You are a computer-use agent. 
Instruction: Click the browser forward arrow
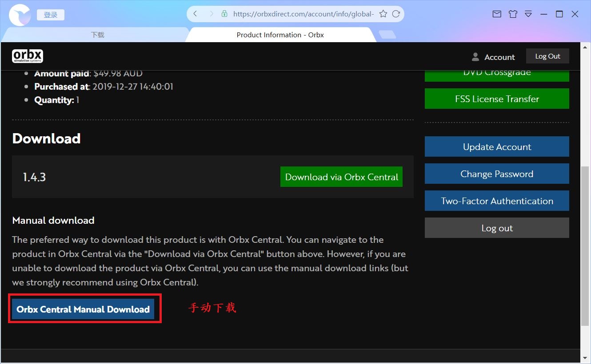pos(211,14)
